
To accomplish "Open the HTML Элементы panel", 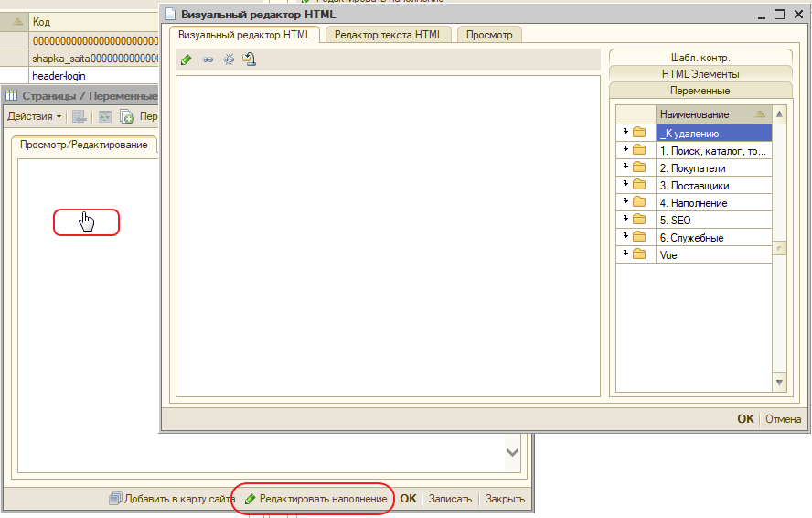I will 700,74.
